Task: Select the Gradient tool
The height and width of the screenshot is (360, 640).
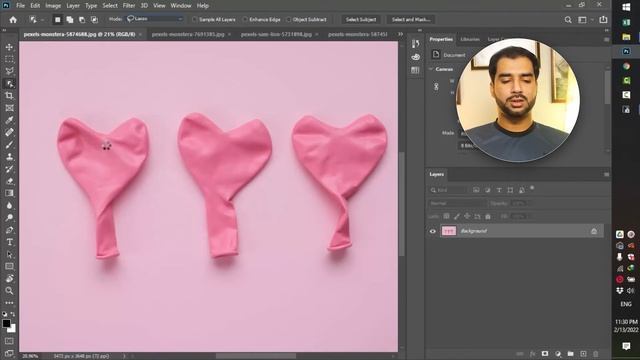Action: point(9,193)
